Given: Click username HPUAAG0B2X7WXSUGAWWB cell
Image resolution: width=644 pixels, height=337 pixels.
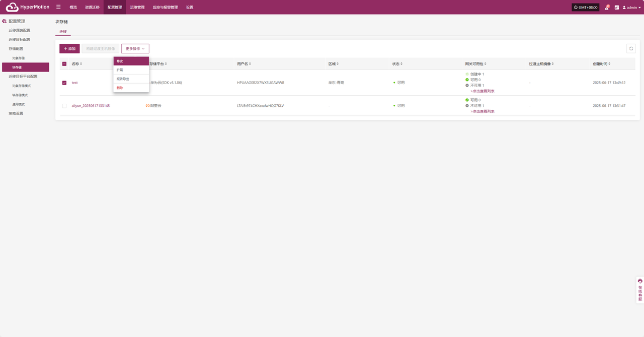Looking at the screenshot, I should tap(261, 83).
